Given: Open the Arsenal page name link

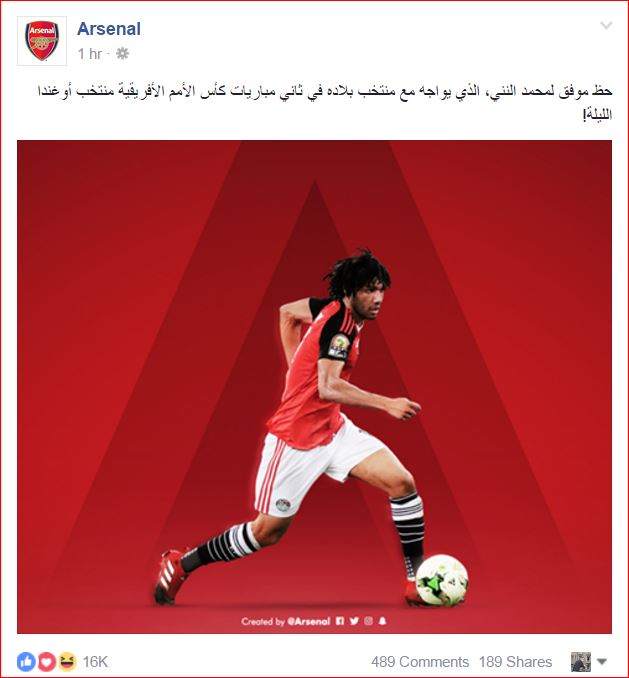Looking at the screenshot, I should tap(109, 29).
